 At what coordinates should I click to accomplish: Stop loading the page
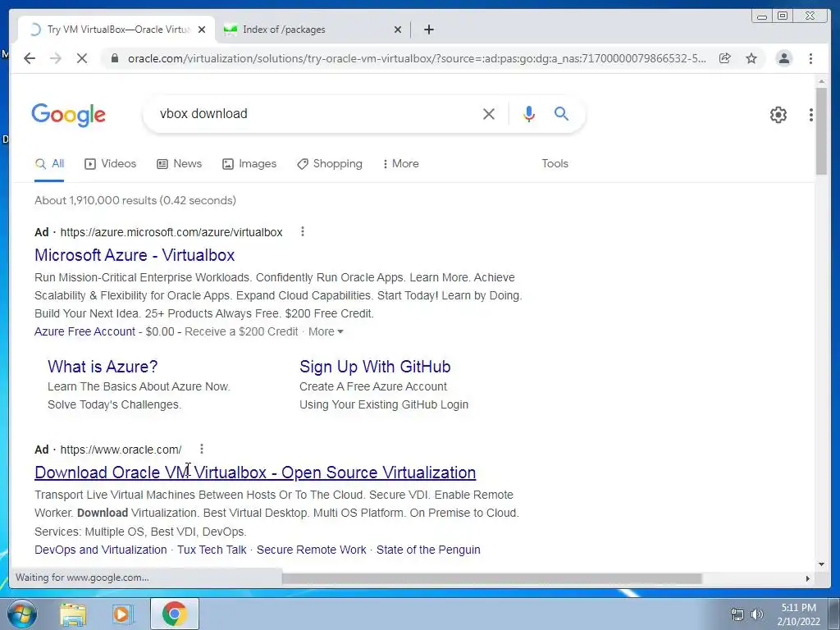pyautogui.click(x=81, y=58)
